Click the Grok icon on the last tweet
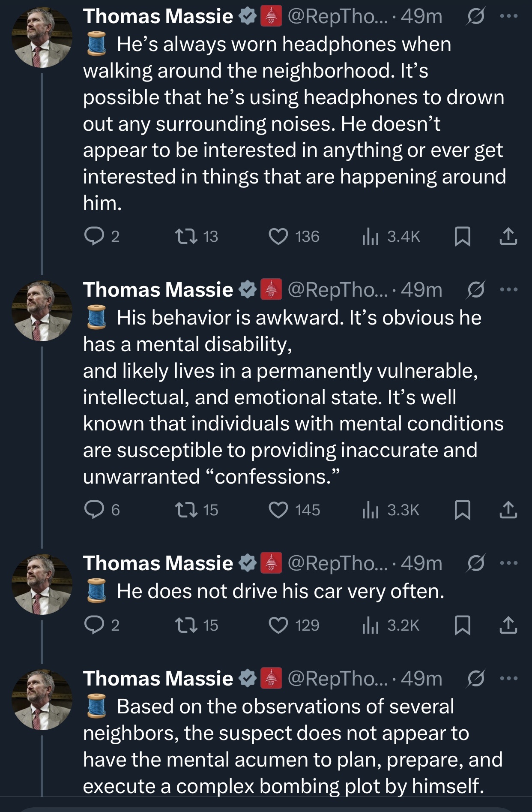The image size is (532, 812). (x=475, y=679)
